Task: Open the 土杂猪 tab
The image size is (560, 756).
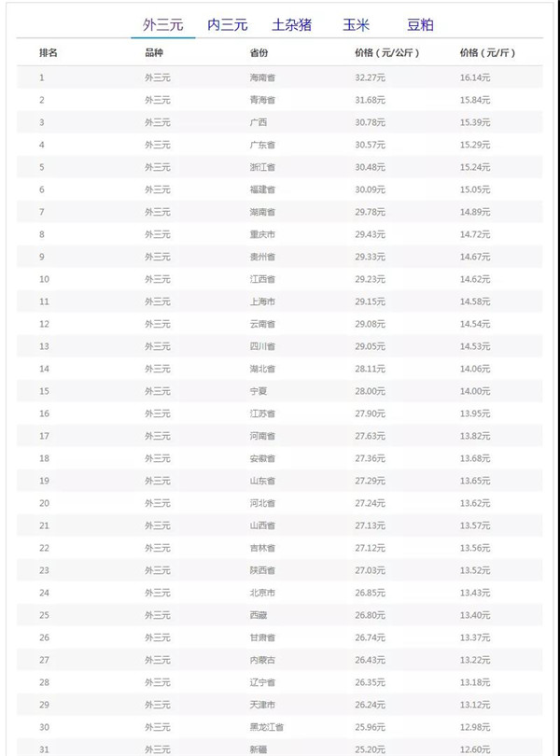Action: (x=292, y=24)
